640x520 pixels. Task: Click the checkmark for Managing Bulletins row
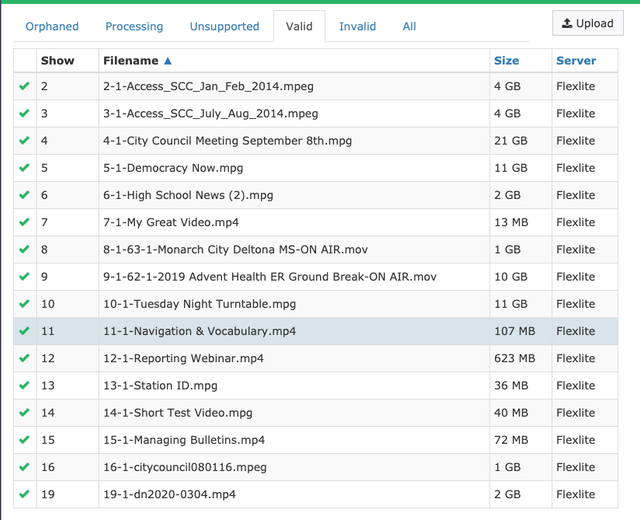point(24,440)
